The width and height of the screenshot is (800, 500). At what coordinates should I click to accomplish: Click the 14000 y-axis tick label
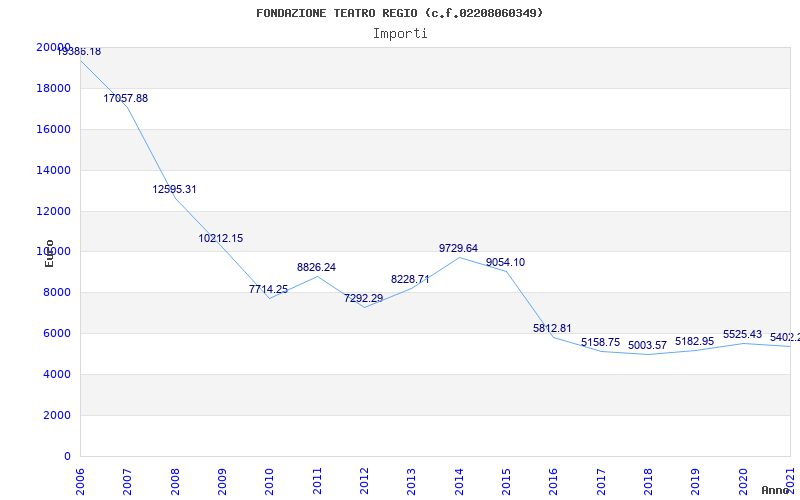(54, 170)
